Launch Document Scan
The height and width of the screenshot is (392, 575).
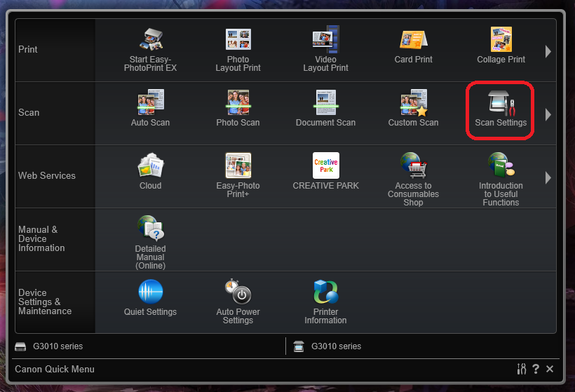click(325, 104)
